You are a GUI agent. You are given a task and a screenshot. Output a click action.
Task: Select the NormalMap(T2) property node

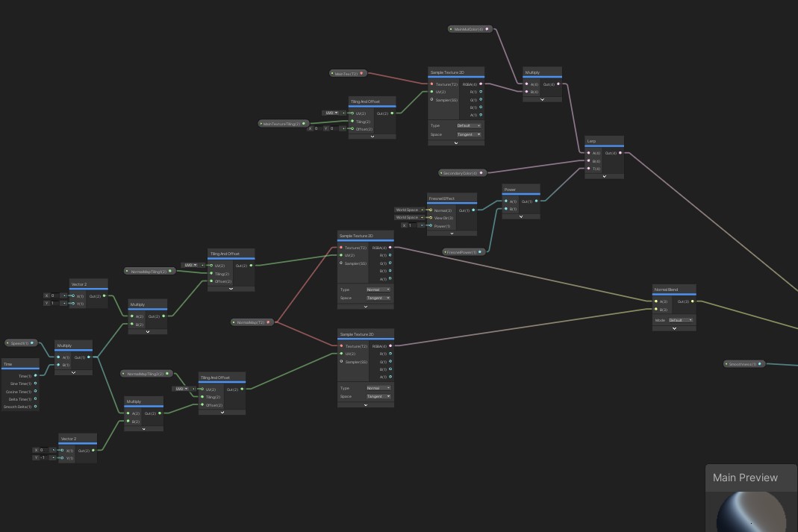[250, 322]
